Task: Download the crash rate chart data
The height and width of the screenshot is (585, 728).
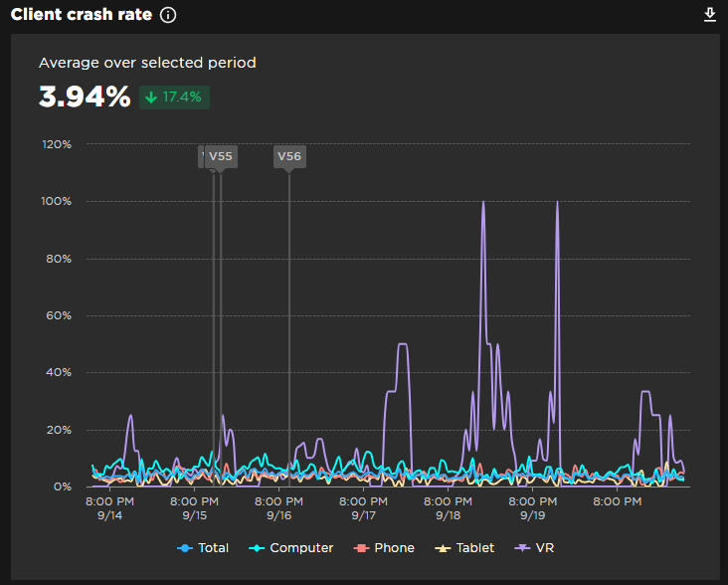Action: pyautogui.click(x=709, y=14)
